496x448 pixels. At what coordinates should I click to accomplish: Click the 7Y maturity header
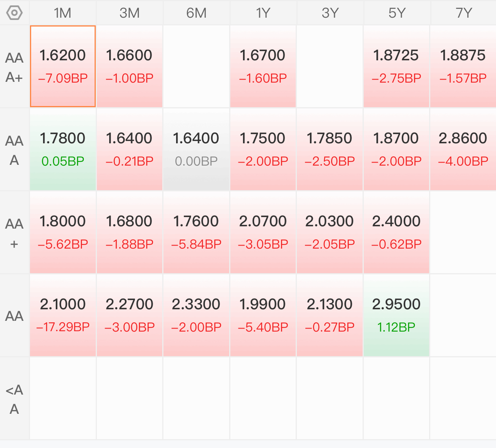[x=463, y=13]
